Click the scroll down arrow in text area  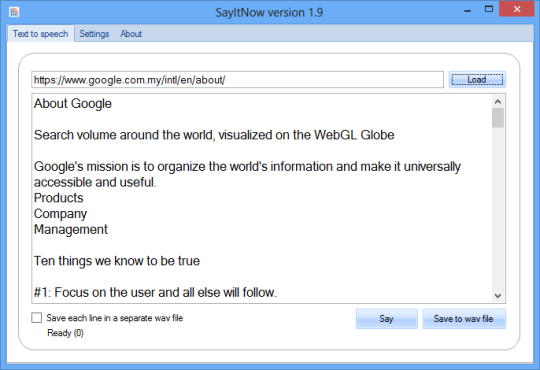pos(498,296)
